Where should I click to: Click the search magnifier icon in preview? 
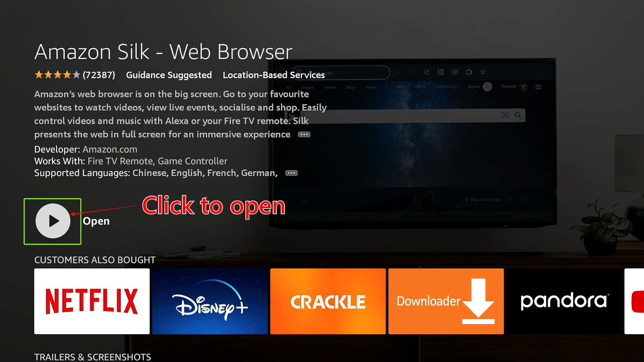[518, 115]
